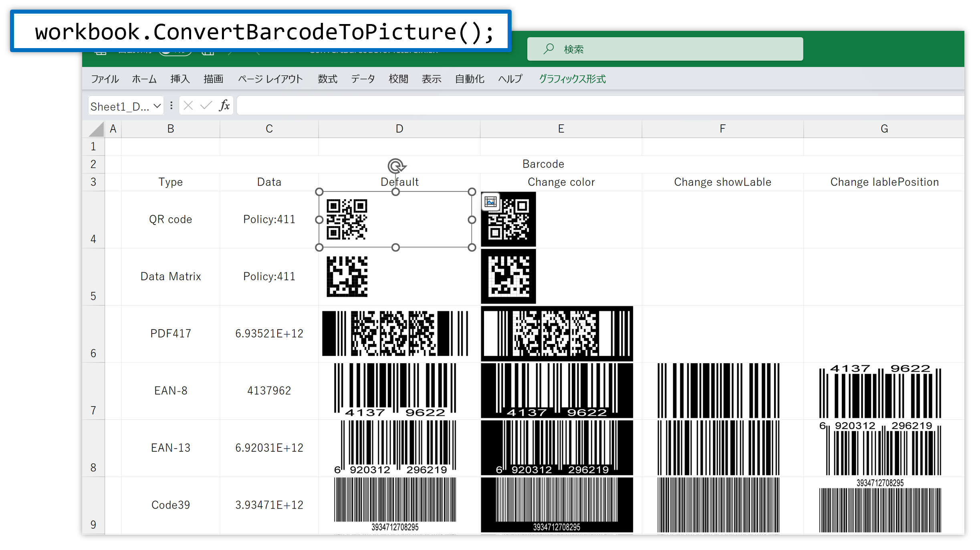Select the default Data Matrix barcode picture
980x550 pixels.
(x=347, y=277)
